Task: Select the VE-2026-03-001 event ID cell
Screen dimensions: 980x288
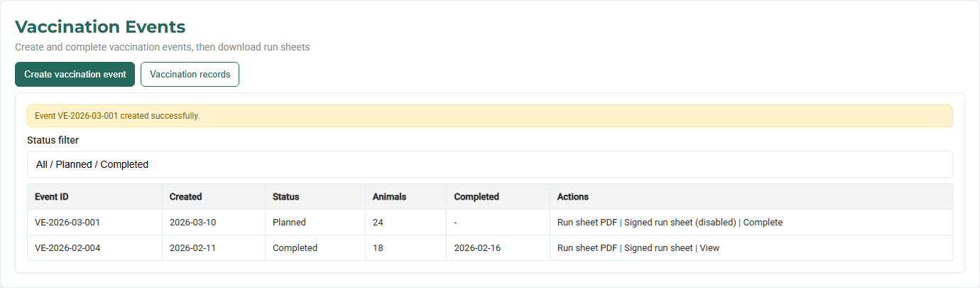Action: (67, 223)
